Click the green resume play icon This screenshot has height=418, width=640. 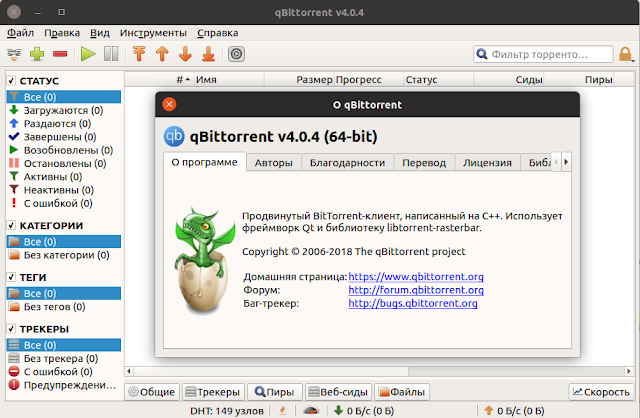[x=88, y=54]
